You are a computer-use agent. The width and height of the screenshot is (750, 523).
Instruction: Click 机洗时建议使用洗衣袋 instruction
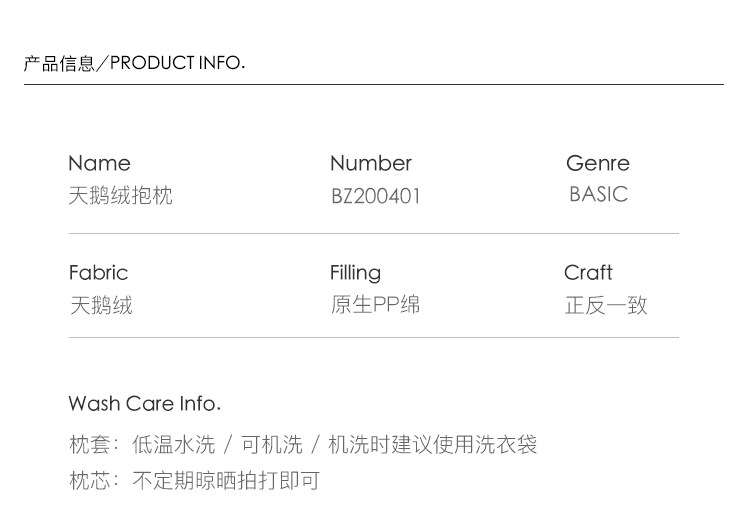(x=432, y=445)
